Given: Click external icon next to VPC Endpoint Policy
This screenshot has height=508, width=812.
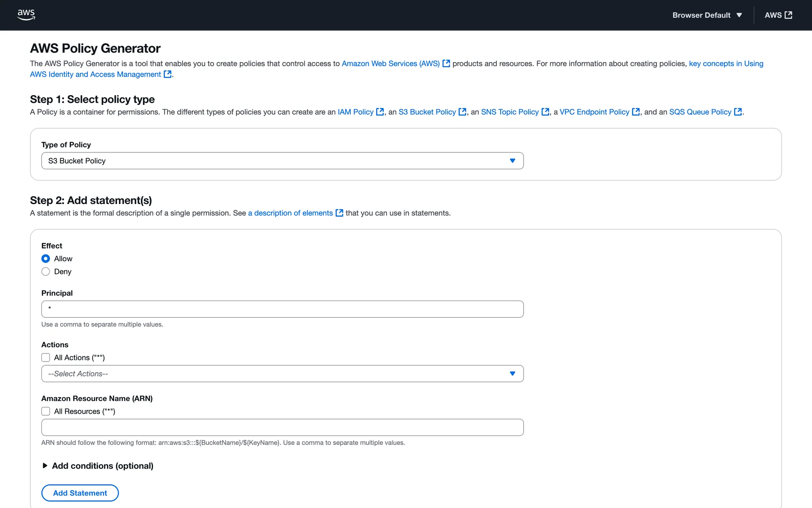Looking at the screenshot, I should click(x=636, y=112).
